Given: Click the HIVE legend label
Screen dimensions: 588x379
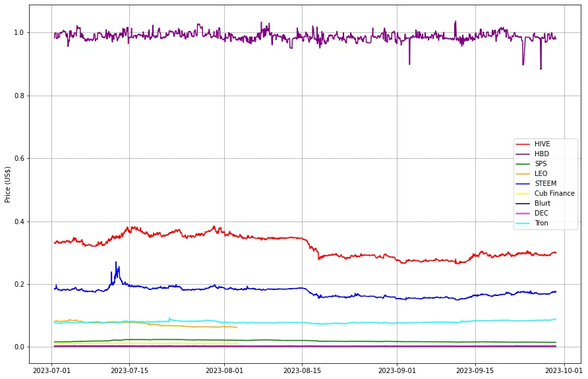Looking at the screenshot, I should (542, 144).
